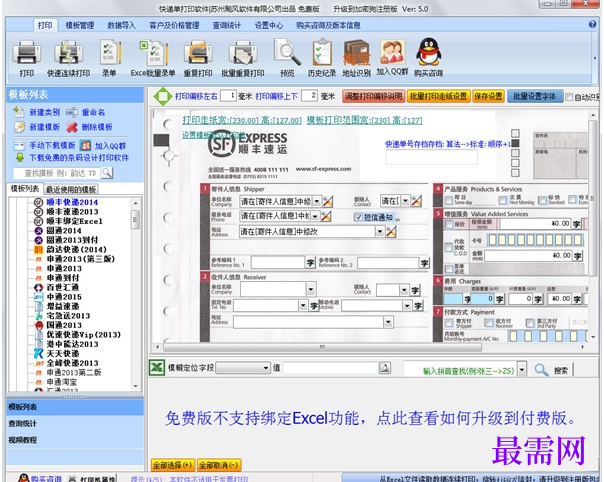Open the 模板管理 ribbon tab
Screen dimensions: 604x482
(80, 25)
